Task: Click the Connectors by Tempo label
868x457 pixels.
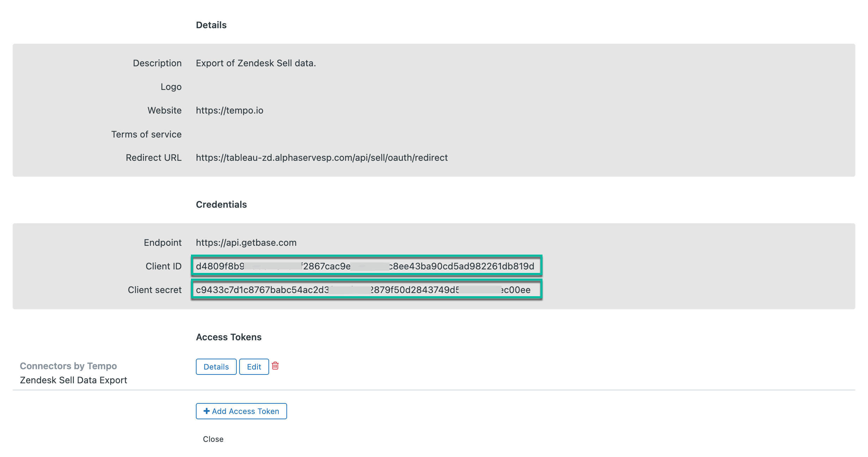Action: [x=69, y=366]
